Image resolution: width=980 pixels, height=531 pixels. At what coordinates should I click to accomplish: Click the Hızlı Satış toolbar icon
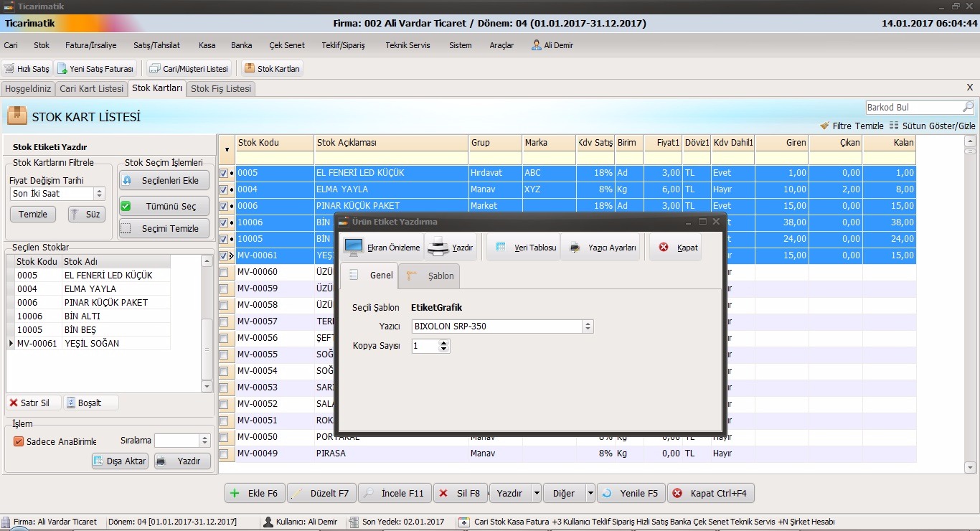coord(9,69)
